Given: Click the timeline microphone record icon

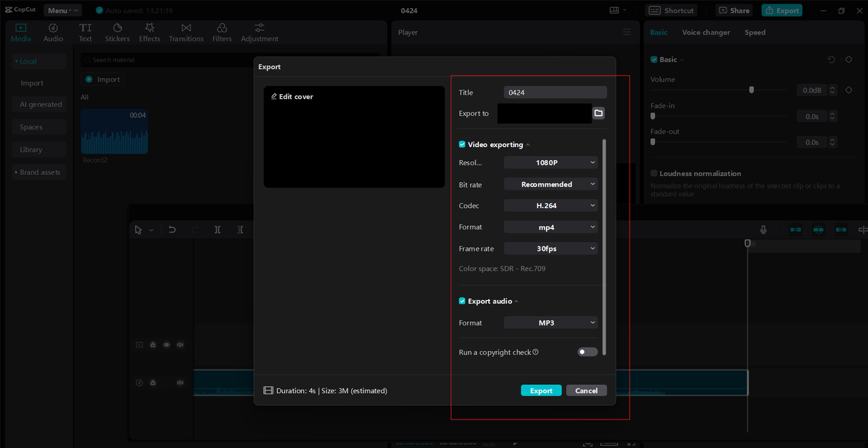Looking at the screenshot, I should tap(764, 230).
